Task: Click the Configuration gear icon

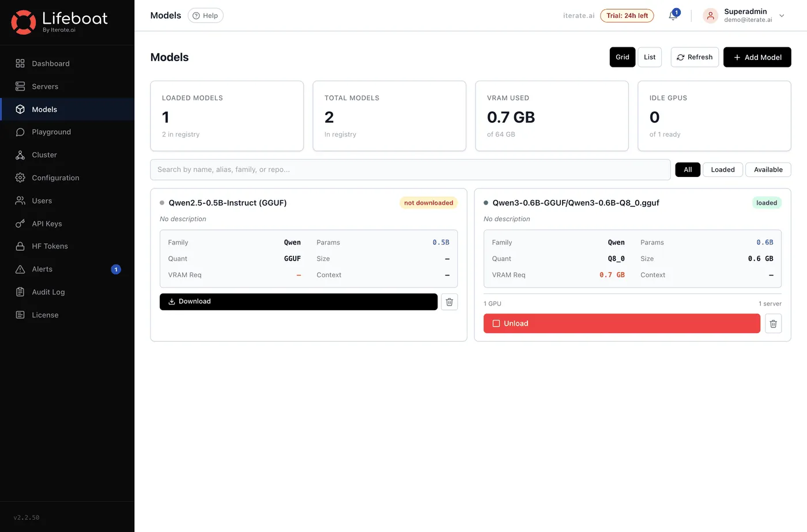Action: tap(20, 178)
